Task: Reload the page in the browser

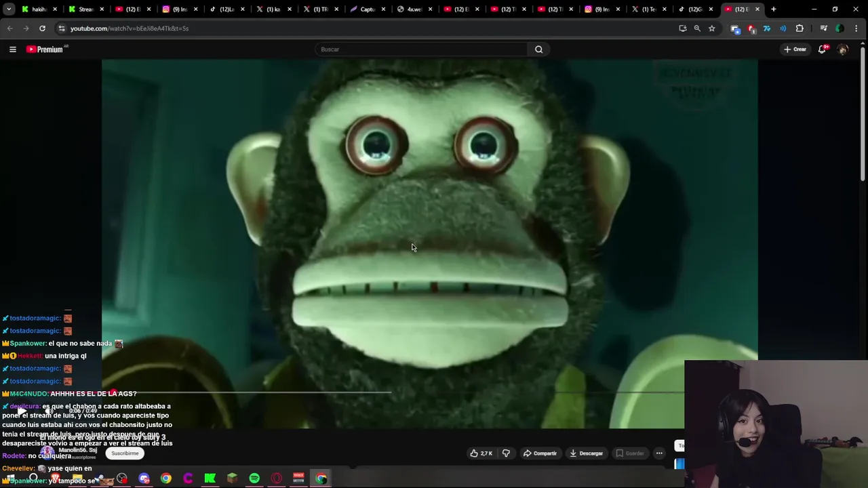Action: pos(42,28)
